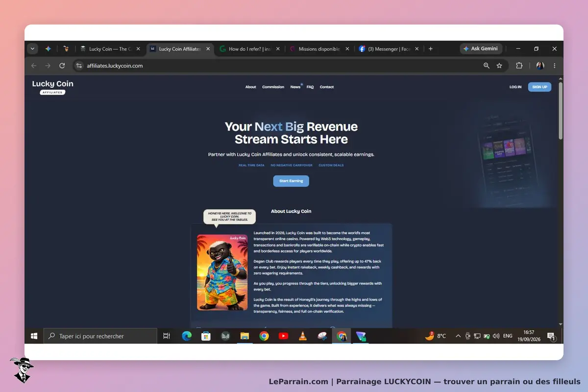Switch to the Missions disponible tab
This screenshot has width=588, height=392.
320,49
